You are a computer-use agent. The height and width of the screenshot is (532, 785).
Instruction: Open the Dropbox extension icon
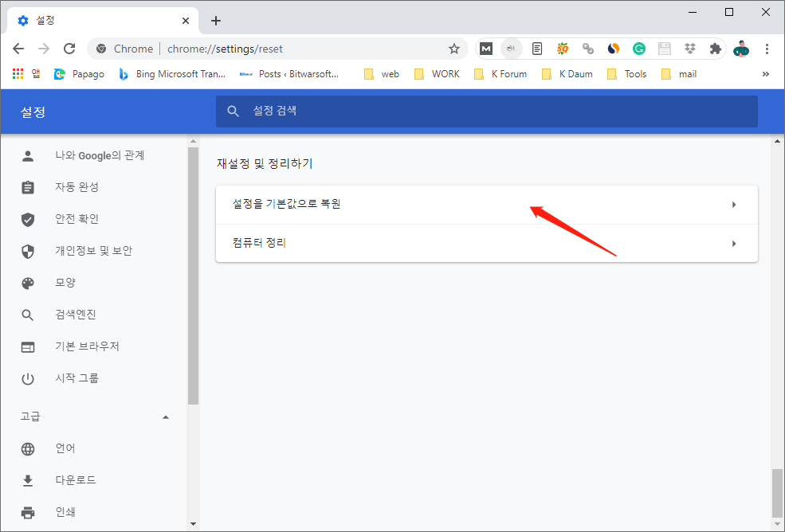coord(690,49)
